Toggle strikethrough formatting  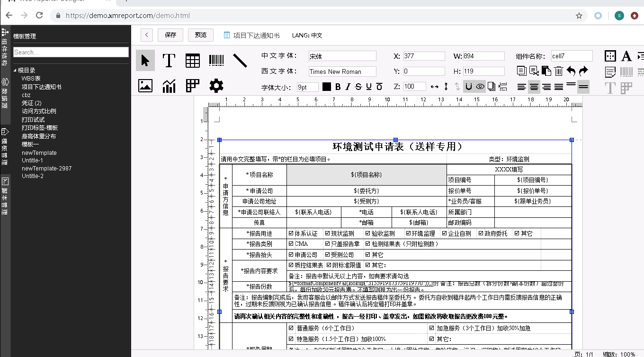pos(358,87)
